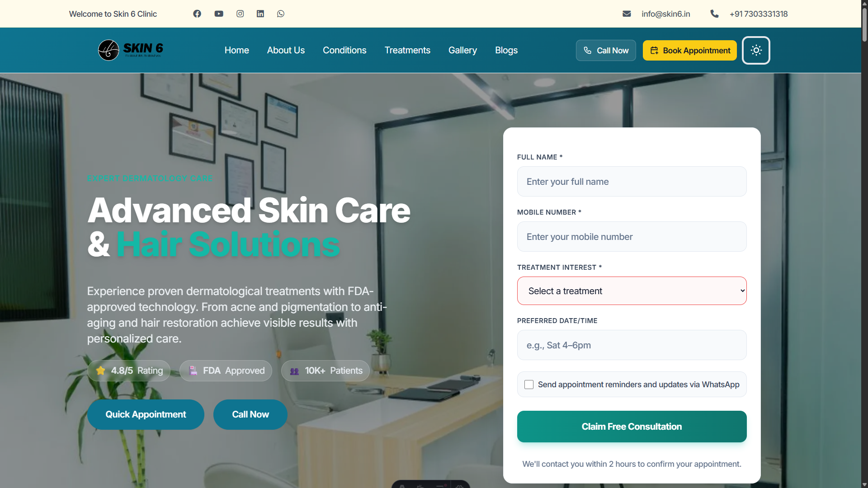Click the Skin 6 logo
The width and height of the screenshot is (868, 488).
[x=131, y=50]
